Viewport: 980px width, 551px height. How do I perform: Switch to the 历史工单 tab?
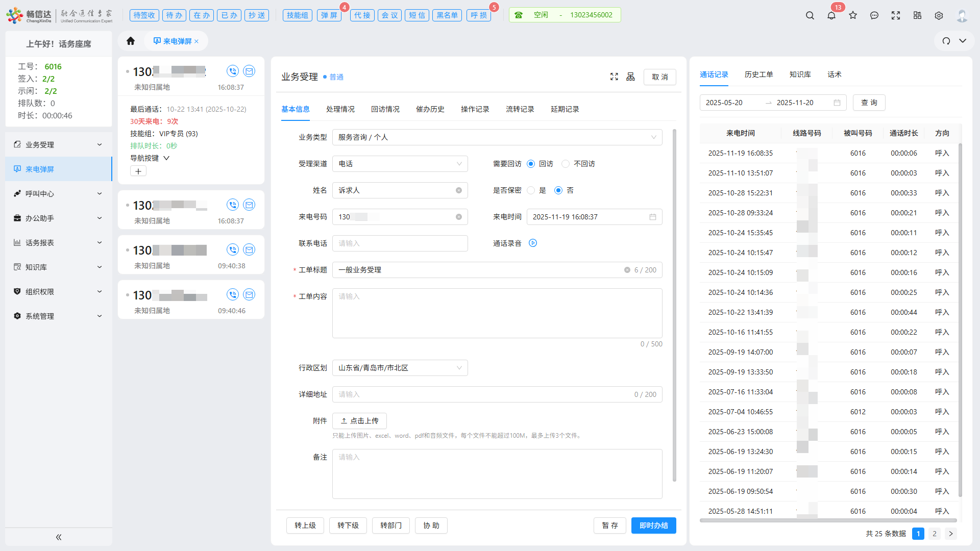click(759, 74)
